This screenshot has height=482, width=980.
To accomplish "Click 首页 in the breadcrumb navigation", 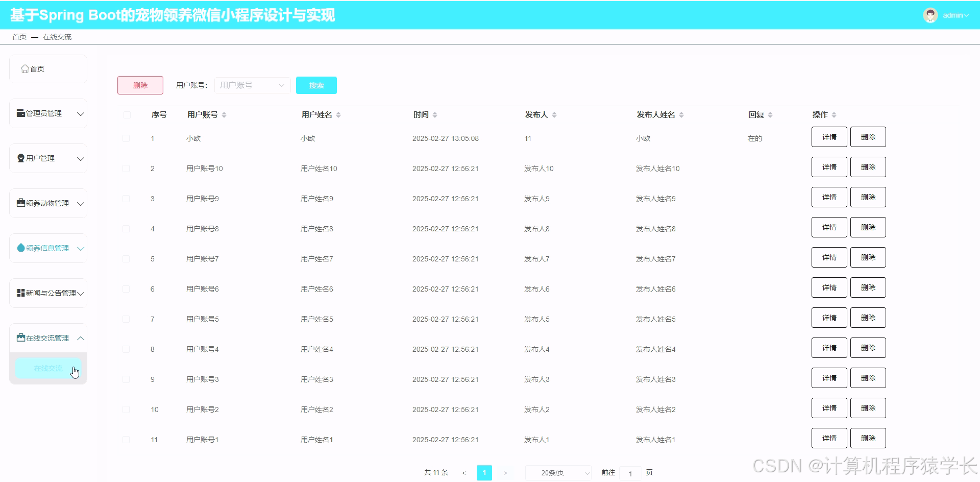I will coord(19,36).
